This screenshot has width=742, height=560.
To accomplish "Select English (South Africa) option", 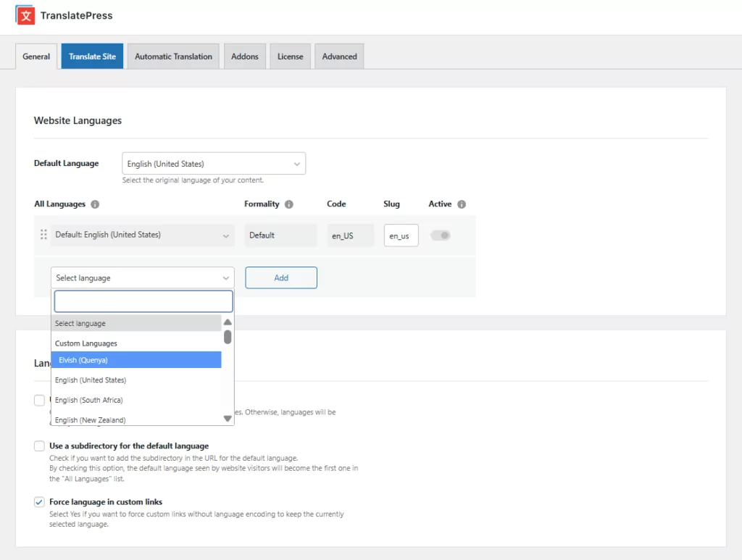I will [136, 400].
